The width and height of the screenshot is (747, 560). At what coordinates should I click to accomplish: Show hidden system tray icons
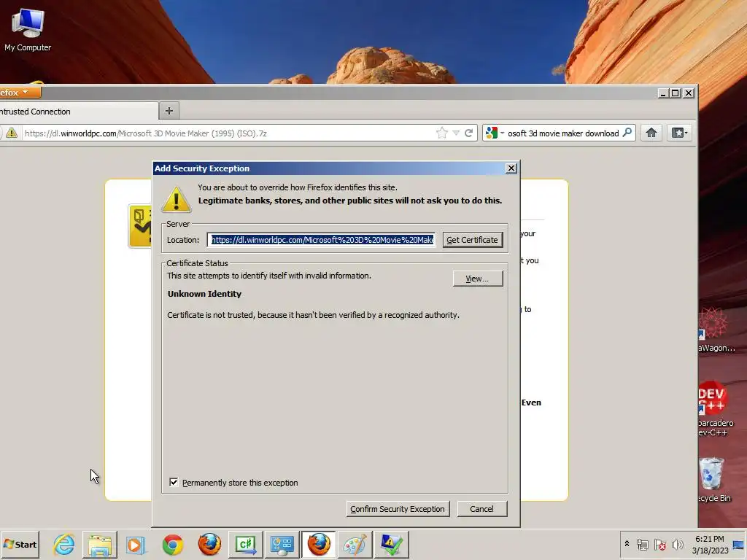coord(627,544)
